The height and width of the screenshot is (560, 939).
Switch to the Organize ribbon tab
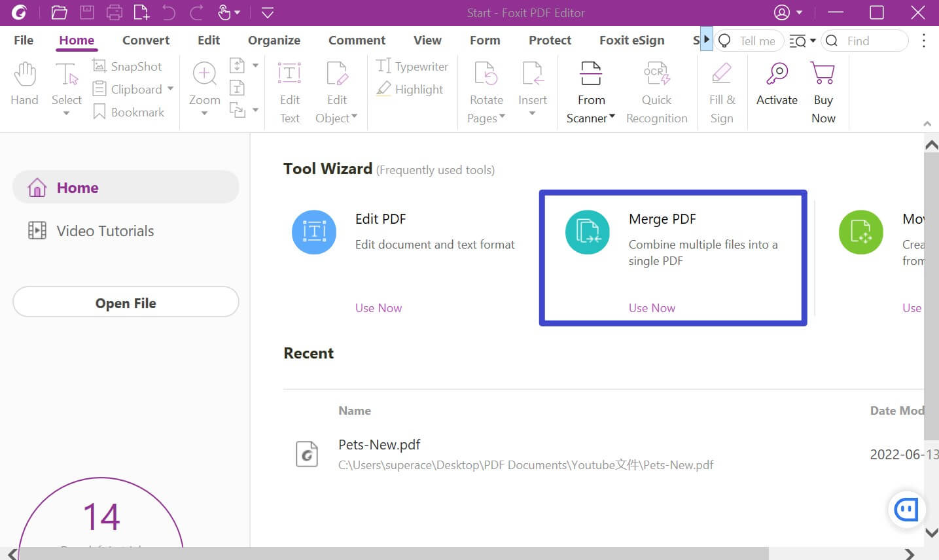[274, 40]
